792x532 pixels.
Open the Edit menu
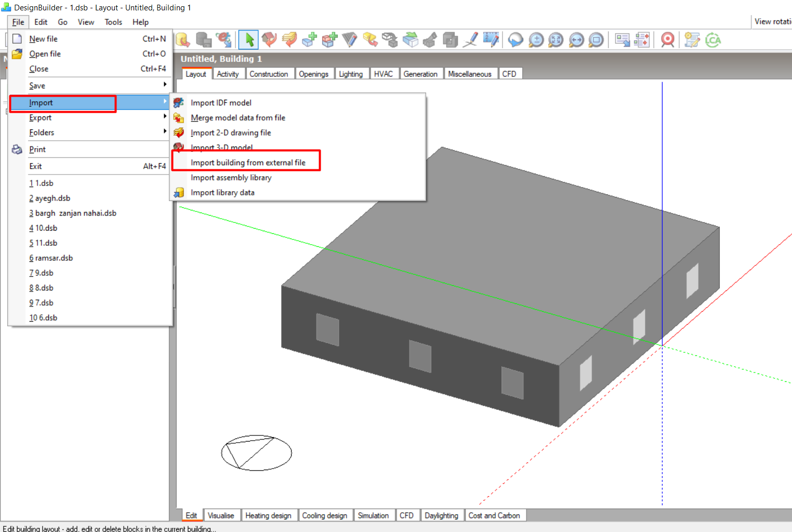pos(41,22)
